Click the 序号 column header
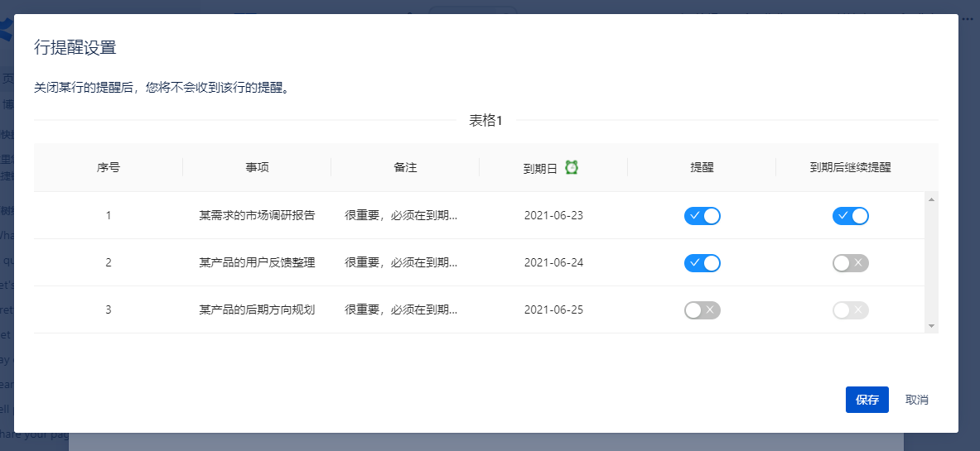 click(x=108, y=167)
